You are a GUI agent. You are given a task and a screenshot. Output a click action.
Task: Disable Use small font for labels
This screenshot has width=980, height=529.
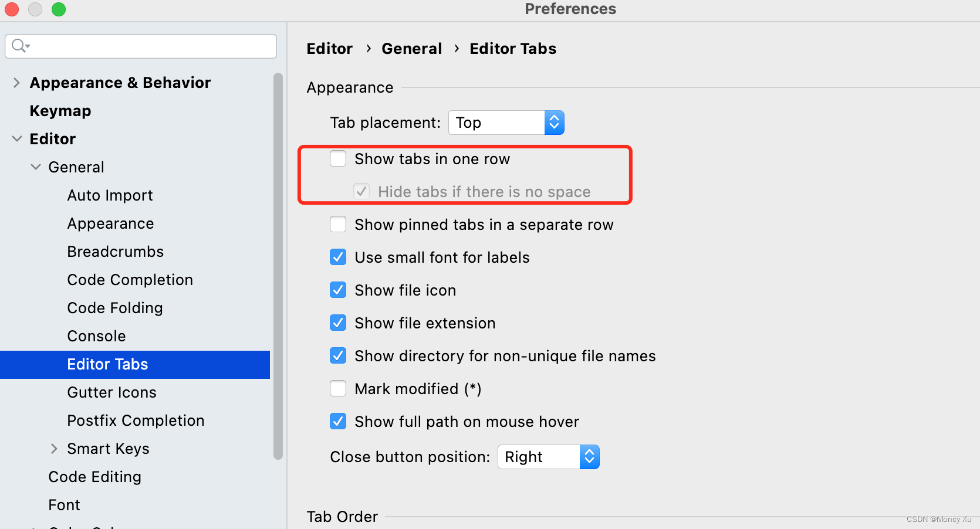[x=338, y=257]
